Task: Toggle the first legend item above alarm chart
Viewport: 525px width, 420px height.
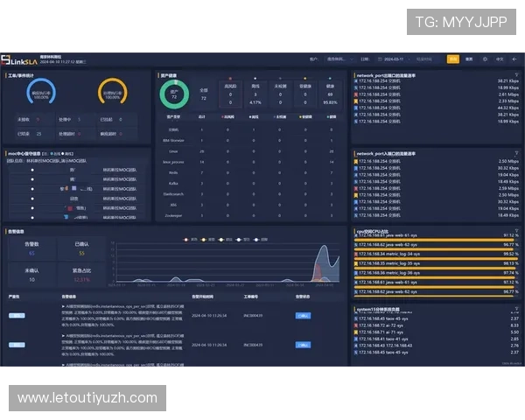Action: click(187, 238)
